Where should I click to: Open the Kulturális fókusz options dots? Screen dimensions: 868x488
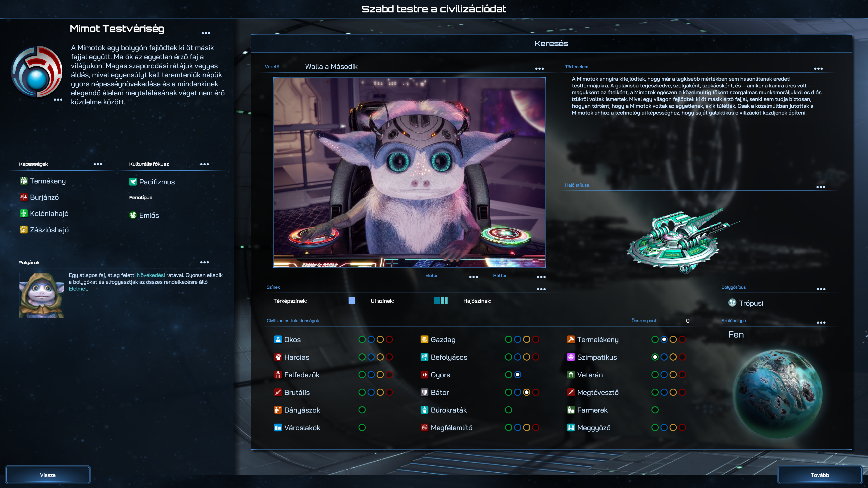point(204,164)
